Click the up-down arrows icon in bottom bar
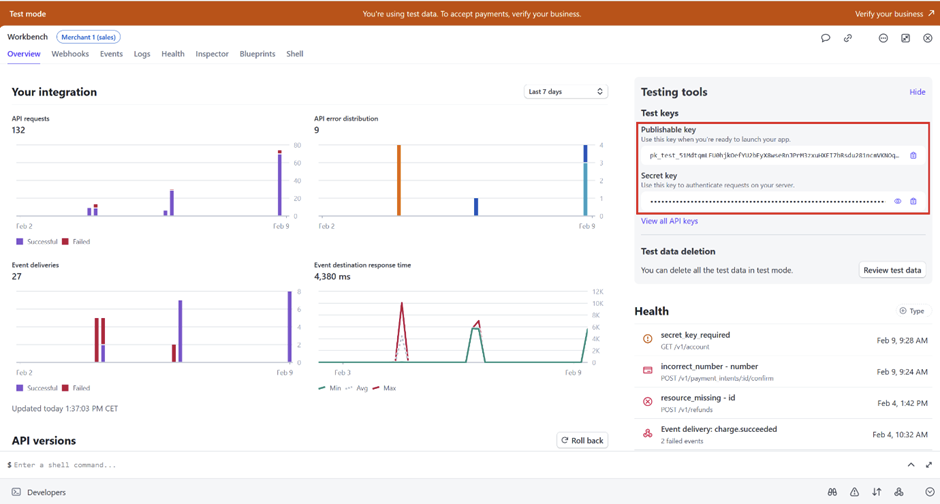Image resolution: width=940 pixels, height=504 pixels. coord(877,492)
